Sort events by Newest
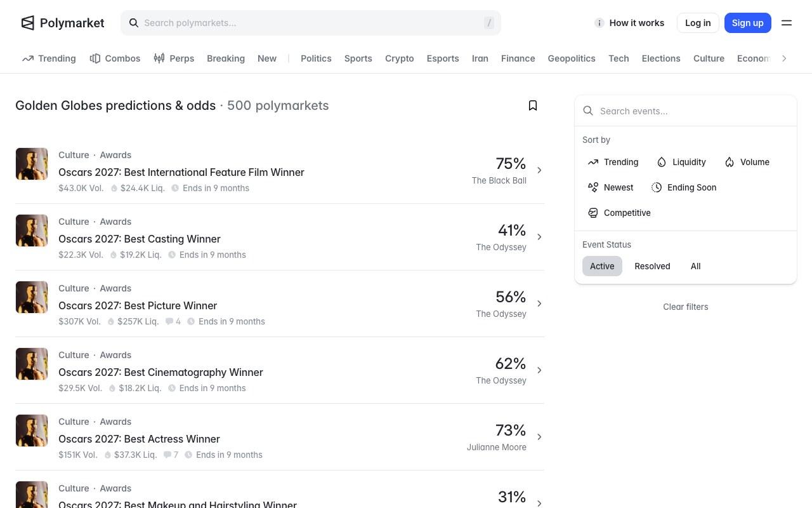The height and width of the screenshot is (508, 812). tap(610, 187)
